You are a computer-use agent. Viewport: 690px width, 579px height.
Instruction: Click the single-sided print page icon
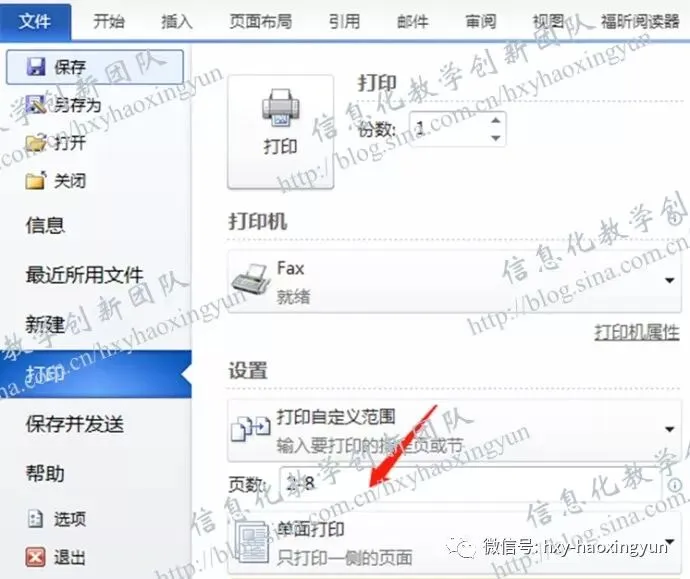tap(252, 542)
